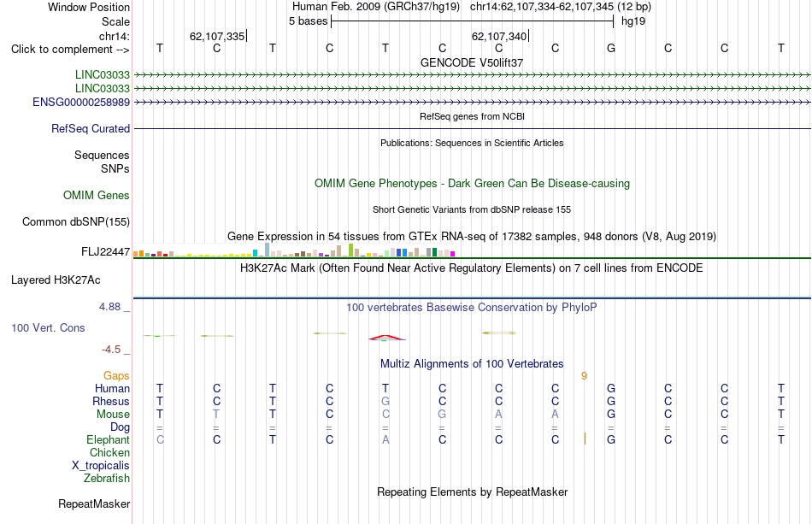Open the Layered H3K27Ac track label
Viewport: 812px width, 524px height.
tap(56, 280)
